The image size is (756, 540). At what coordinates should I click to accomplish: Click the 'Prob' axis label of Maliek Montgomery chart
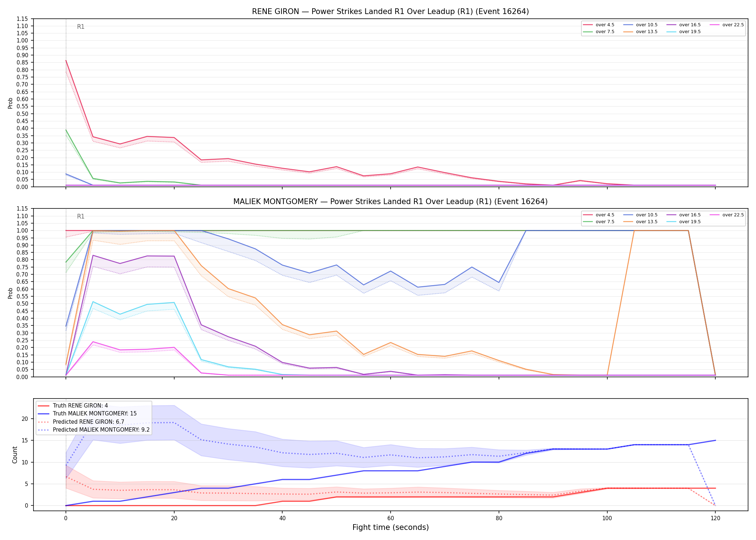pos(10,293)
